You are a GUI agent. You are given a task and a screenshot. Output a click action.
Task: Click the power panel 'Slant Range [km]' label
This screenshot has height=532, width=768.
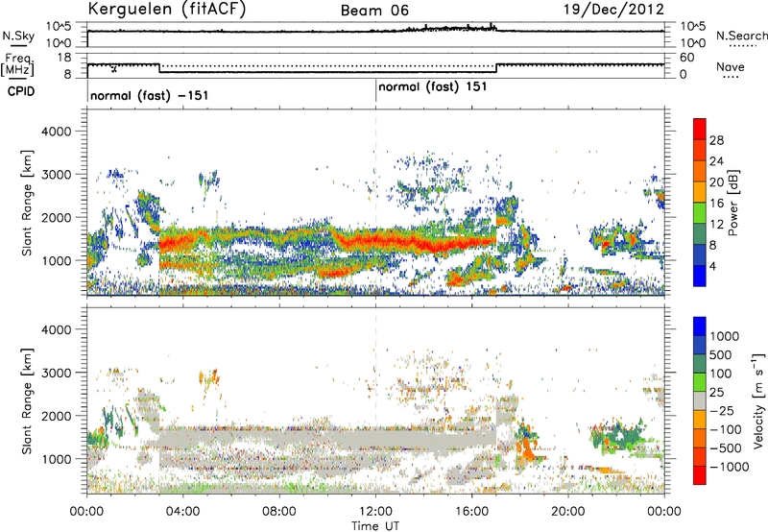(x=27, y=203)
